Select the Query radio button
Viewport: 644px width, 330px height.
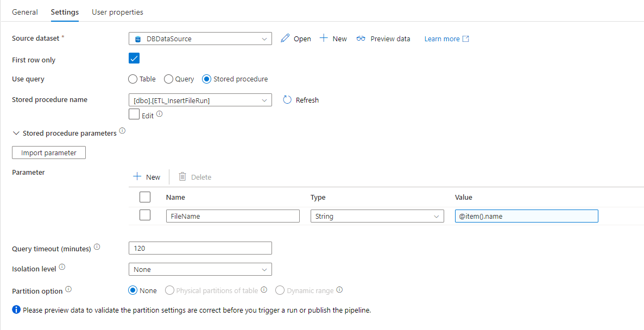tap(169, 79)
